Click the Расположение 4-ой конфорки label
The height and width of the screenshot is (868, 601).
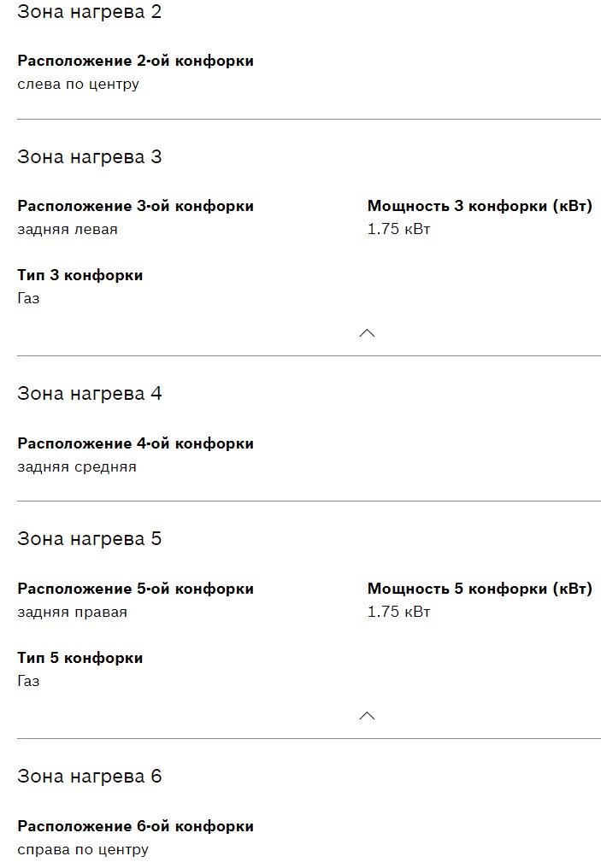[x=135, y=443]
